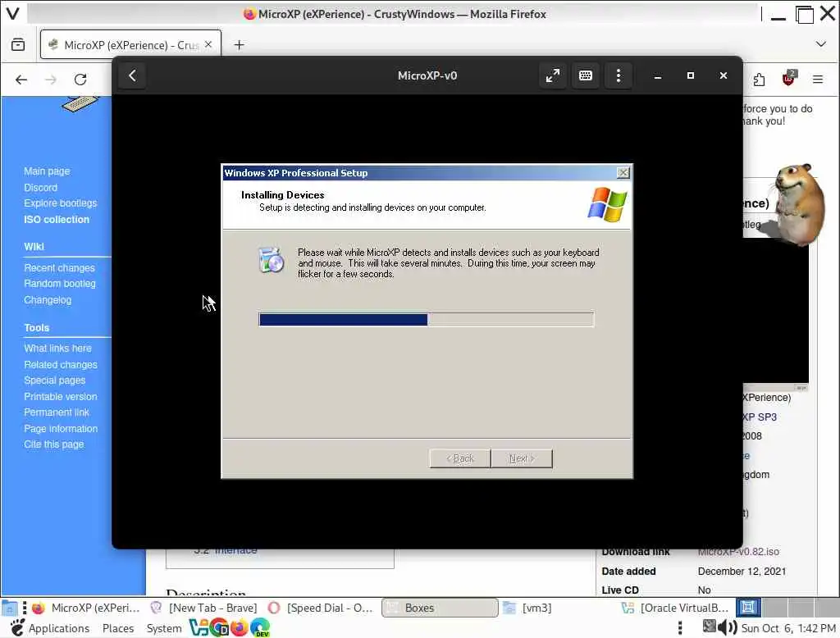The height and width of the screenshot is (638, 840).
Task: Launch the Edge Dev panel launcher
Action: click(260, 627)
